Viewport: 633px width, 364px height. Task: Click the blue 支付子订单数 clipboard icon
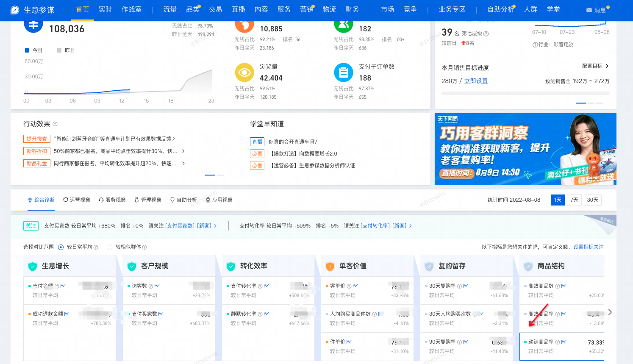[x=344, y=72]
